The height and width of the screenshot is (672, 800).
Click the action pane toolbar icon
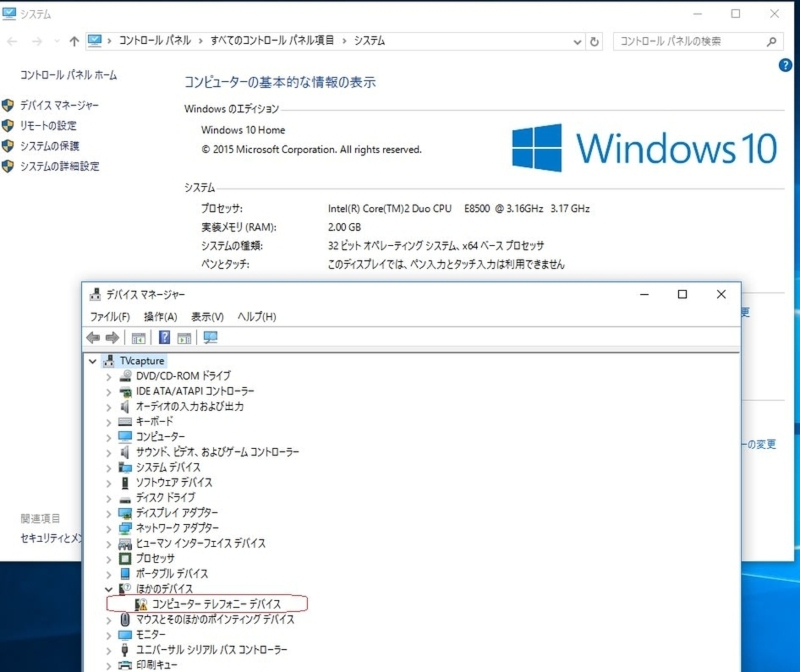[x=184, y=337]
